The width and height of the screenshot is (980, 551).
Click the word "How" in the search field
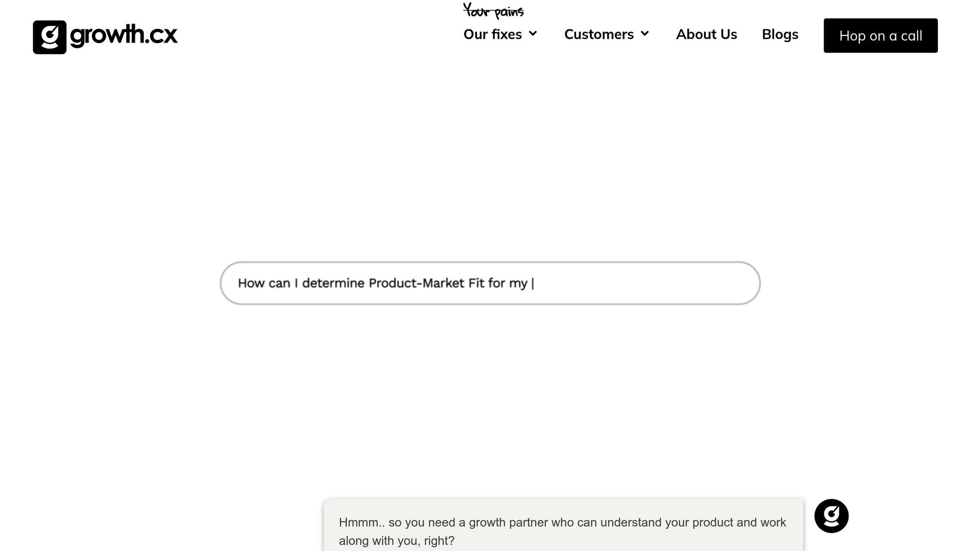[x=251, y=283]
